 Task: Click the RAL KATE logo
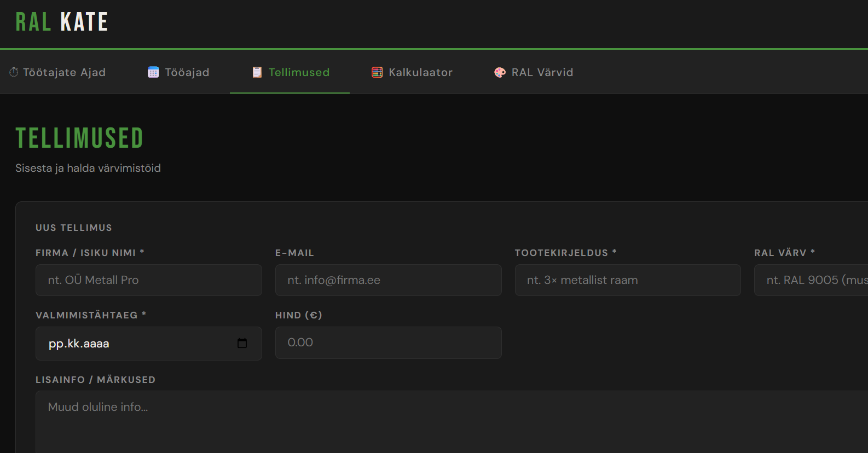point(62,22)
